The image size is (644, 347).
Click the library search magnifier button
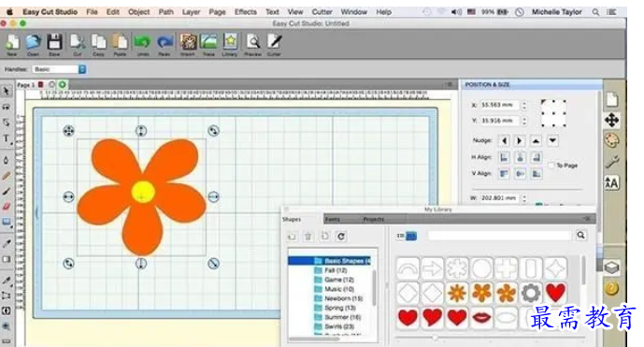[x=580, y=235]
